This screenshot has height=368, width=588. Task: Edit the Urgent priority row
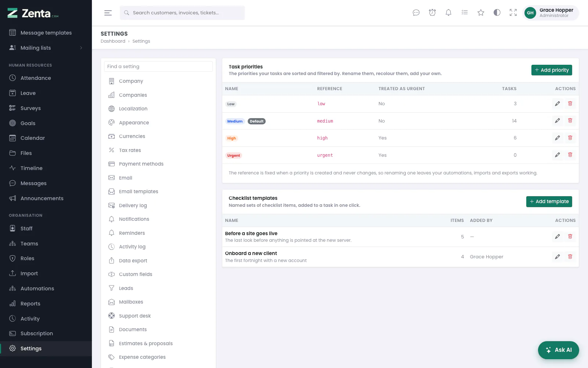557,155
